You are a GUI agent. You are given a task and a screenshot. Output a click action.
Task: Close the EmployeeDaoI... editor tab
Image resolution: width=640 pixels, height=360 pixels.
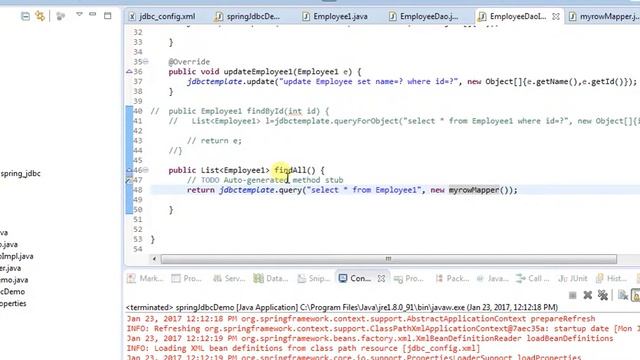point(556,17)
